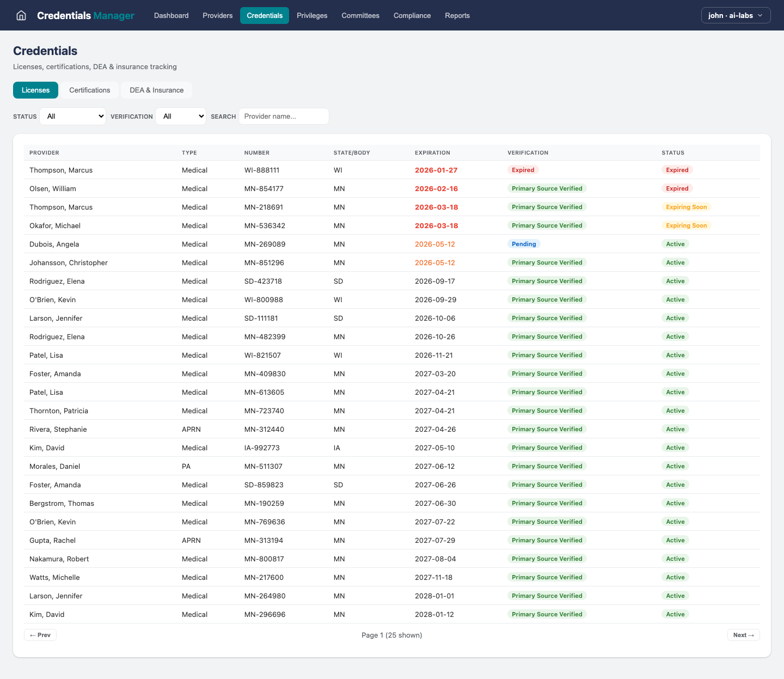784x679 pixels.
Task: Click the EXPIRATION column header
Action: (x=432, y=153)
